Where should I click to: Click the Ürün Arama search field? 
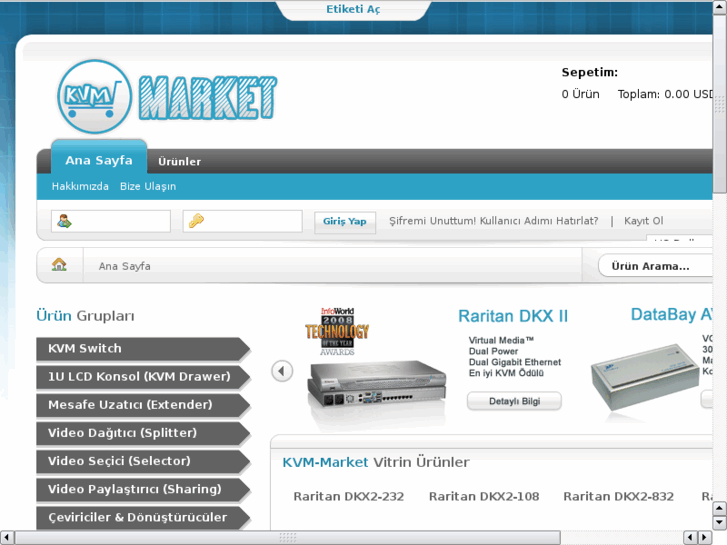tap(656, 266)
